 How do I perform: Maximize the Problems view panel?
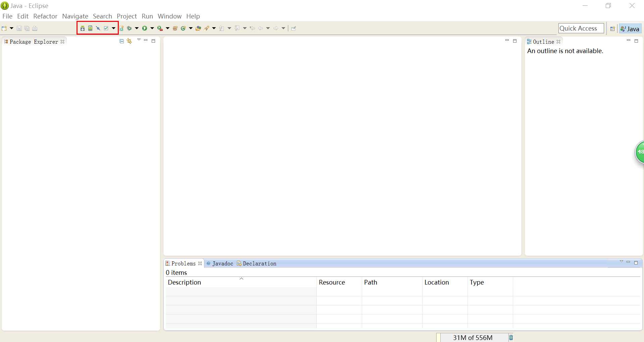(x=636, y=263)
